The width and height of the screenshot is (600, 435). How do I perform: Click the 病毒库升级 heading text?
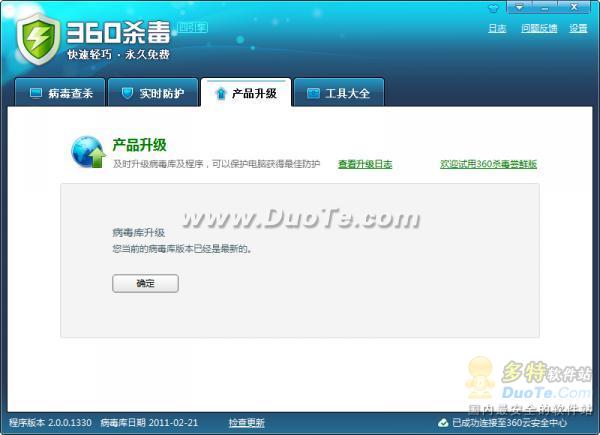coord(139,233)
